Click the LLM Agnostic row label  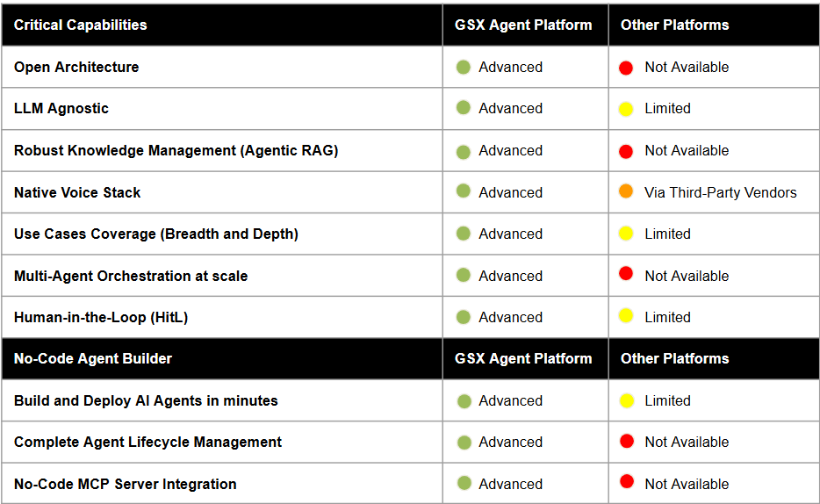click(61, 109)
